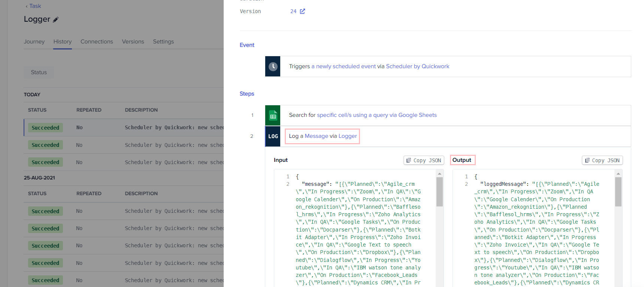
Task: Switch to the Journey tab
Action: (34, 42)
